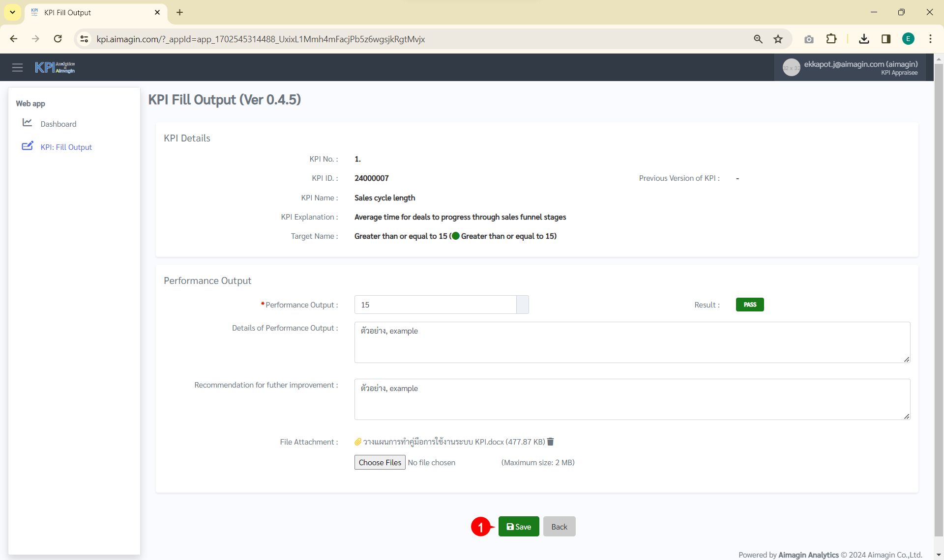The width and height of the screenshot is (944, 560).
Task: Open the browser downloads icon
Action: click(864, 39)
